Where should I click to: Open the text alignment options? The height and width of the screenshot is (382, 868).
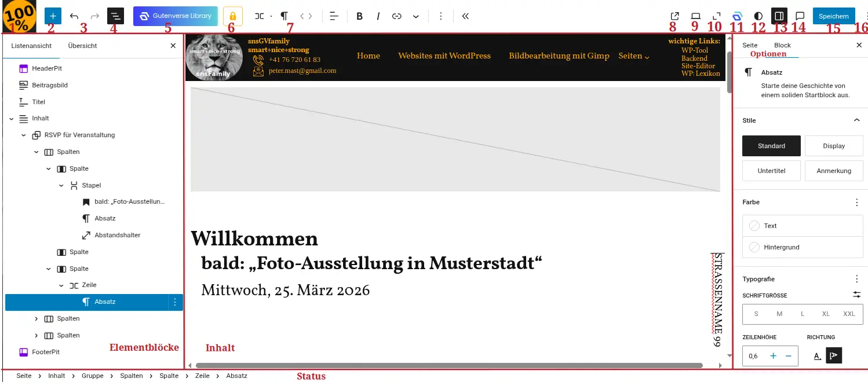tap(333, 16)
